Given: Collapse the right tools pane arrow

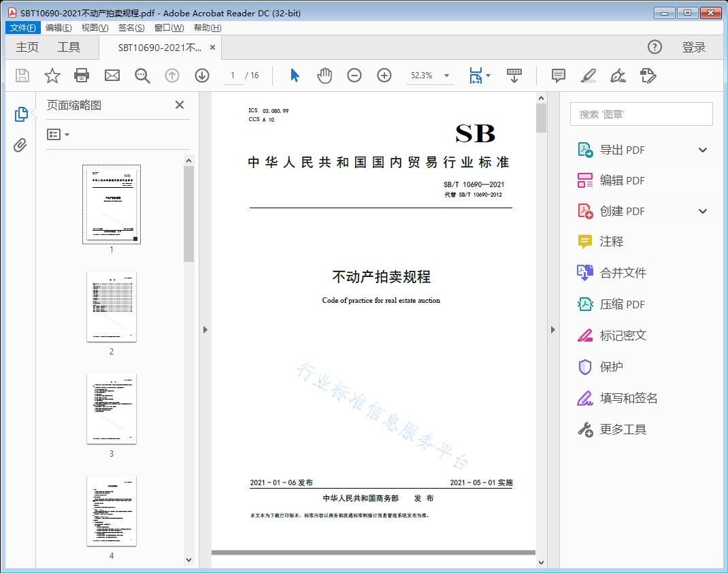Looking at the screenshot, I should (x=552, y=330).
